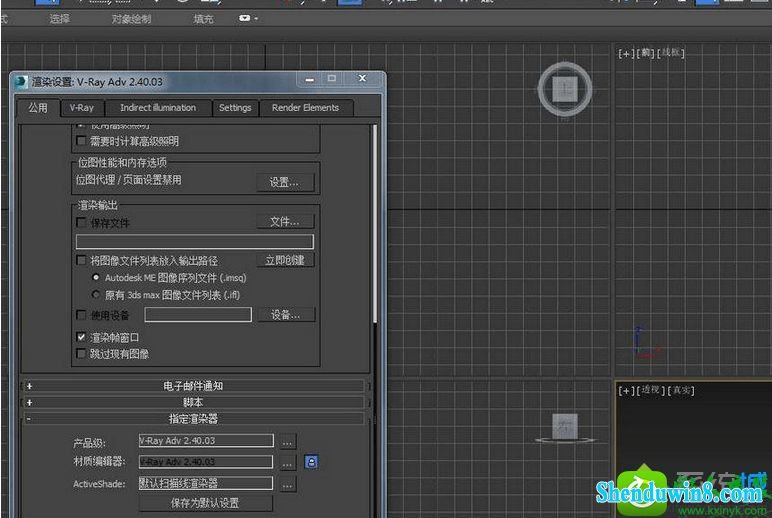
Task: Click the 立即创建 button
Action: point(284,260)
